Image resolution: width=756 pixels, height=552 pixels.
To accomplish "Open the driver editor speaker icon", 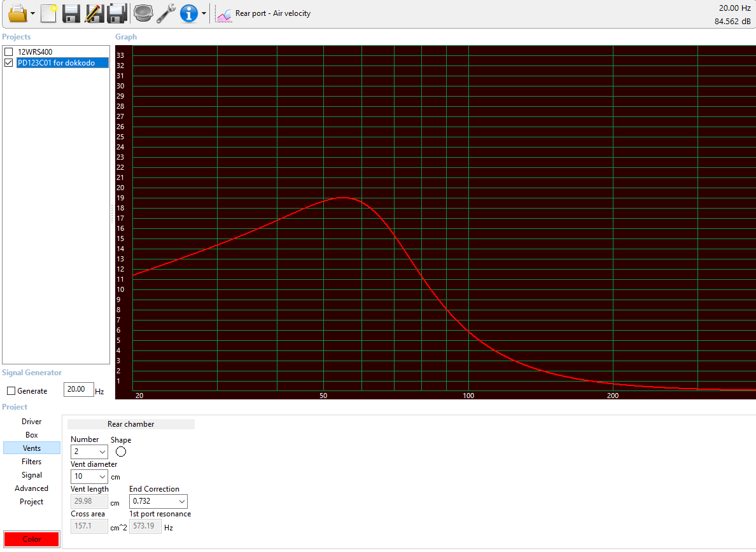I will [143, 13].
